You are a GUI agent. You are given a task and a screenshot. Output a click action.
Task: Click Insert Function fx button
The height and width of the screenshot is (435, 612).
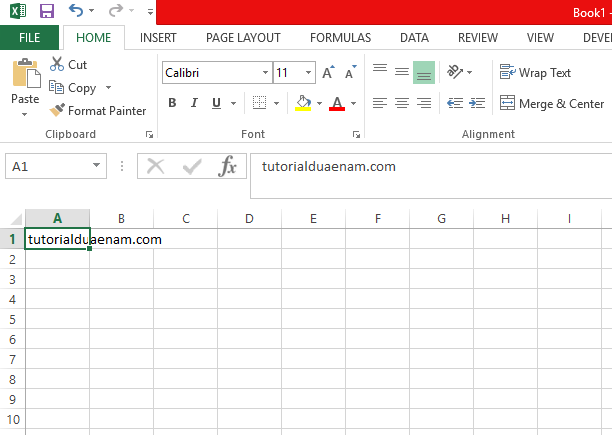coord(228,166)
